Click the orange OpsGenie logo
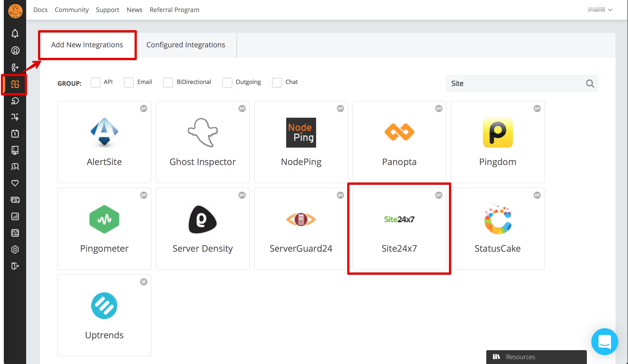Image resolution: width=628 pixels, height=364 pixels. (15, 11)
